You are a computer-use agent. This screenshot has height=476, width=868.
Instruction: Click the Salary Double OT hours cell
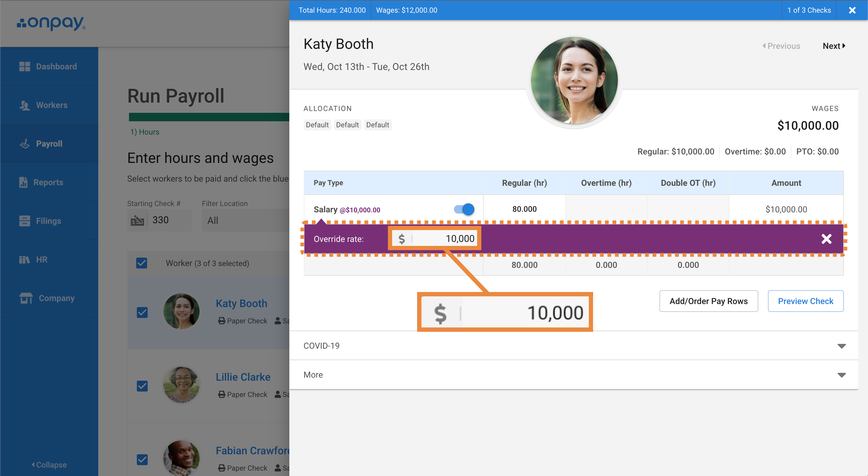pos(688,209)
